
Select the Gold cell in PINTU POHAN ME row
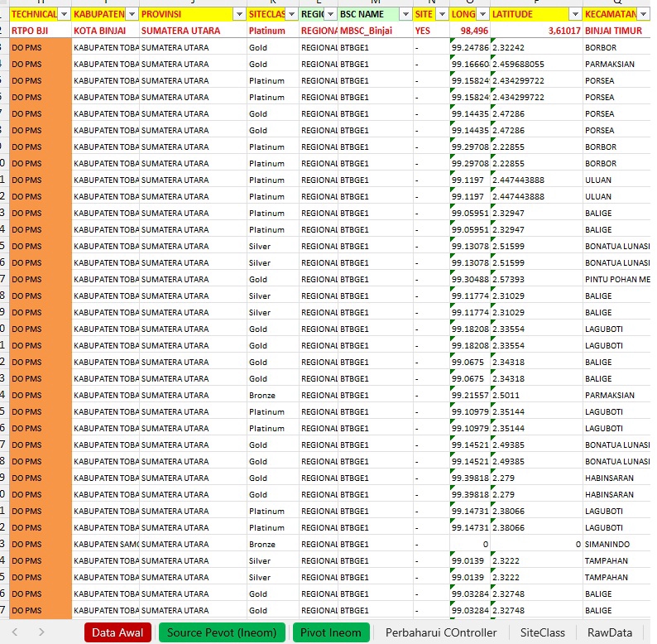[273, 279]
